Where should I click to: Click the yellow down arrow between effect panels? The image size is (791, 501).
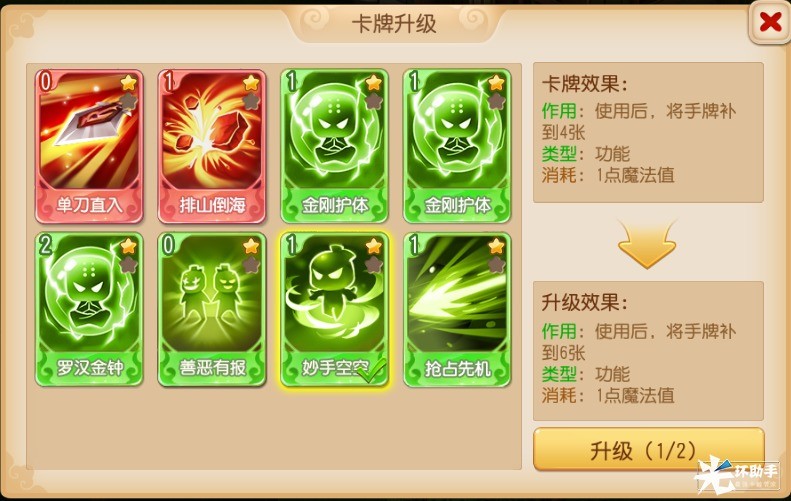[x=647, y=244]
